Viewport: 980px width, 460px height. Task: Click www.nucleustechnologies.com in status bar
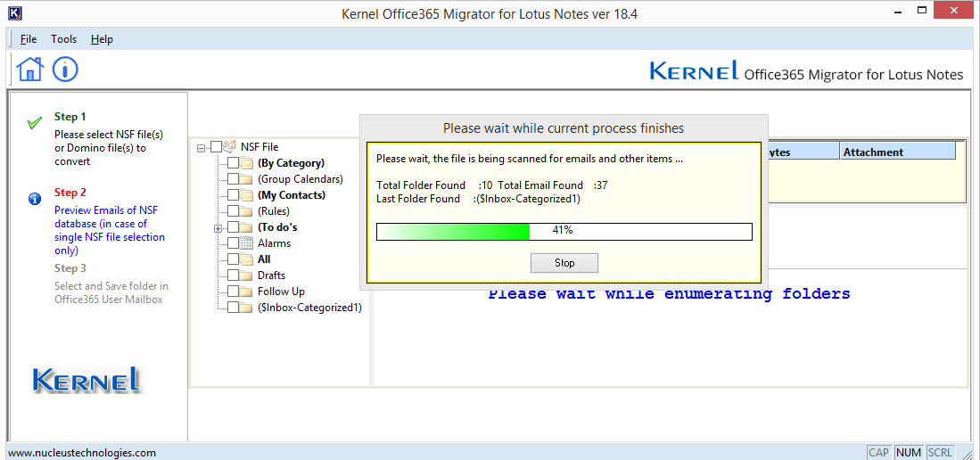pos(82,453)
